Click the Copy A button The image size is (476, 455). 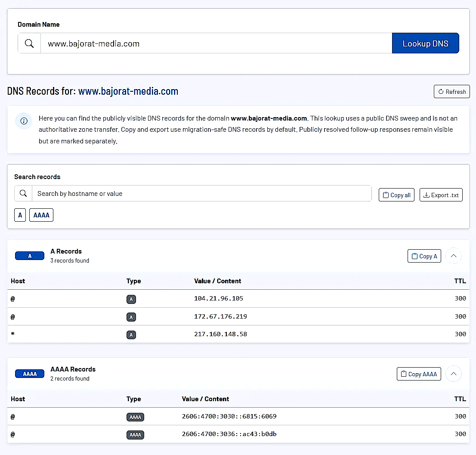tap(424, 256)
